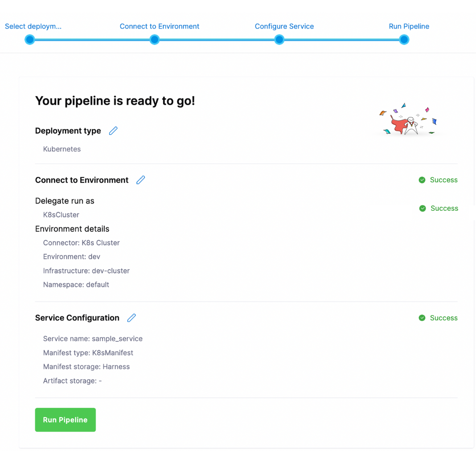
Task: Click the green check icon next to Service Configuration Success
Action: 422,317
